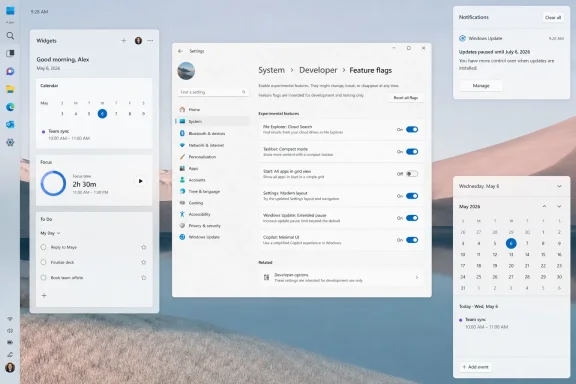The height and width of the screenshot is (384, 576).
Task: Select May 20 in the calendar flyout
Action: point(511,266)
